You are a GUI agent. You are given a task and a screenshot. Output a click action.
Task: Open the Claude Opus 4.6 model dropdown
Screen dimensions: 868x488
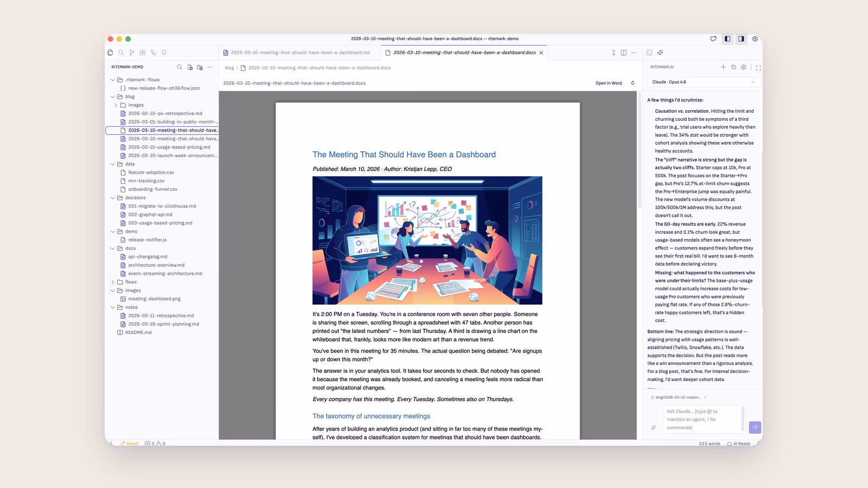[704, 82]
